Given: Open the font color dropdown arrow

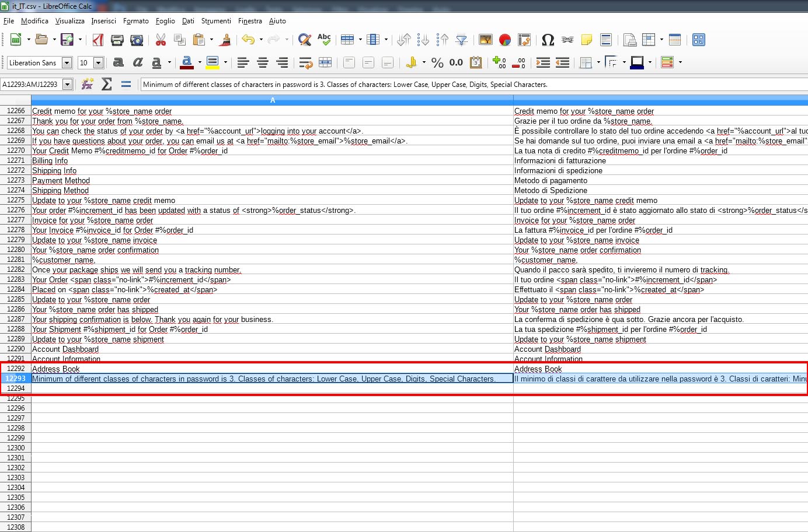Looking at the screenshot, I should coord(200,62).
